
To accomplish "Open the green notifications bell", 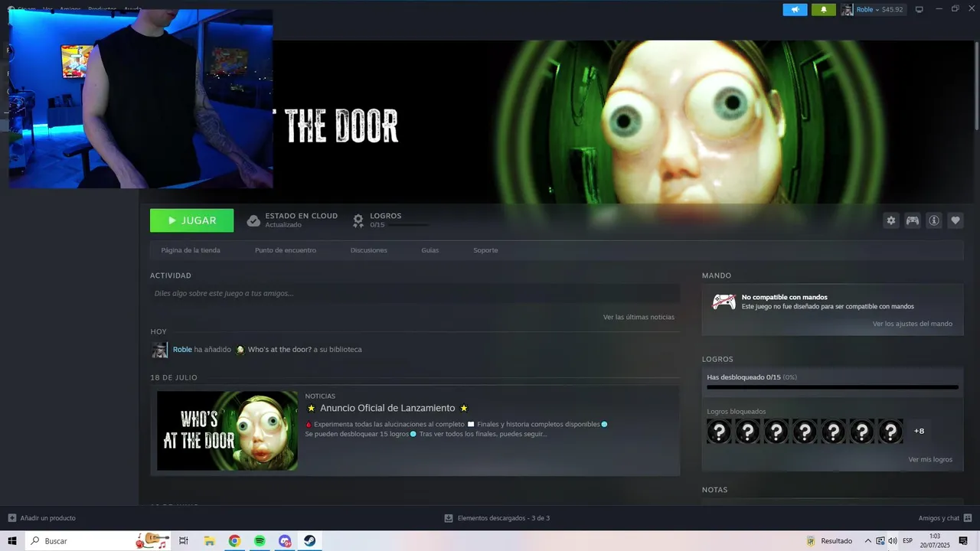I will (x=824, y=9).
